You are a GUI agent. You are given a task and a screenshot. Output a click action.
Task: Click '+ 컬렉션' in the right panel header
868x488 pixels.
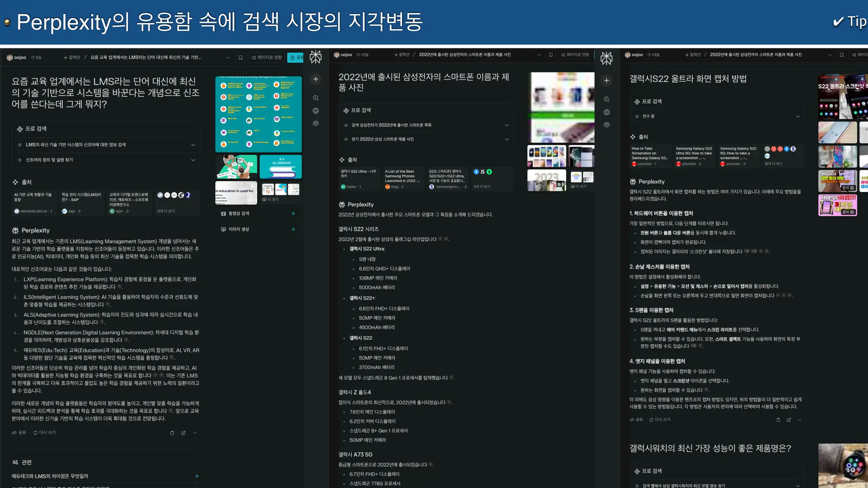pyautogui.click(x=693, y=55)
